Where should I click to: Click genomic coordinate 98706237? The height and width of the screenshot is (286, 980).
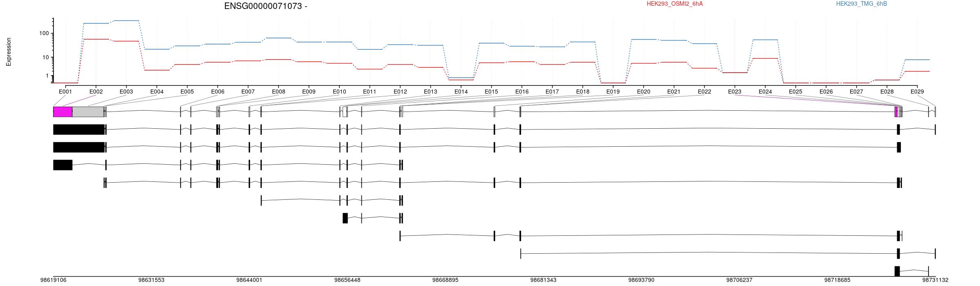pos(739,280)
